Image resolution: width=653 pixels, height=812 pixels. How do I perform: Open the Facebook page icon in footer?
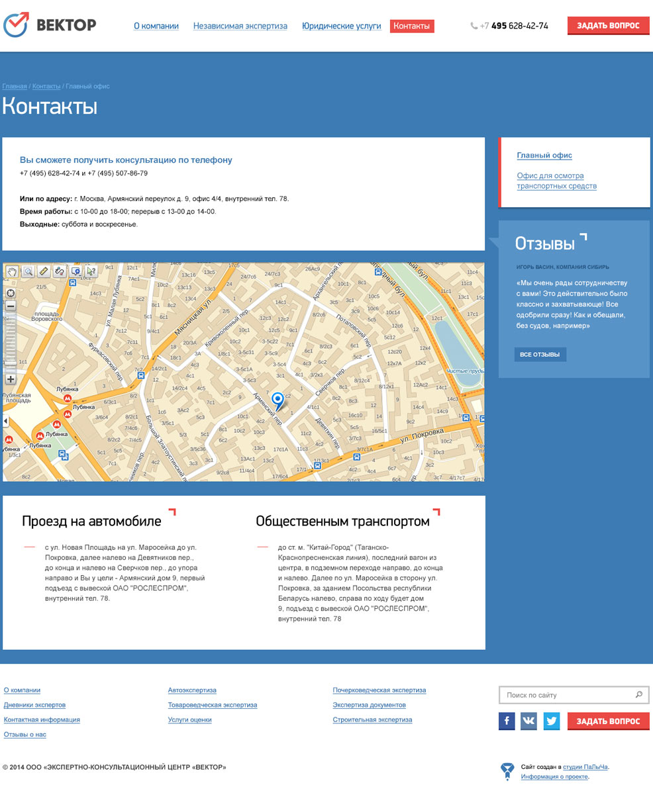click(x=507, y=721)
